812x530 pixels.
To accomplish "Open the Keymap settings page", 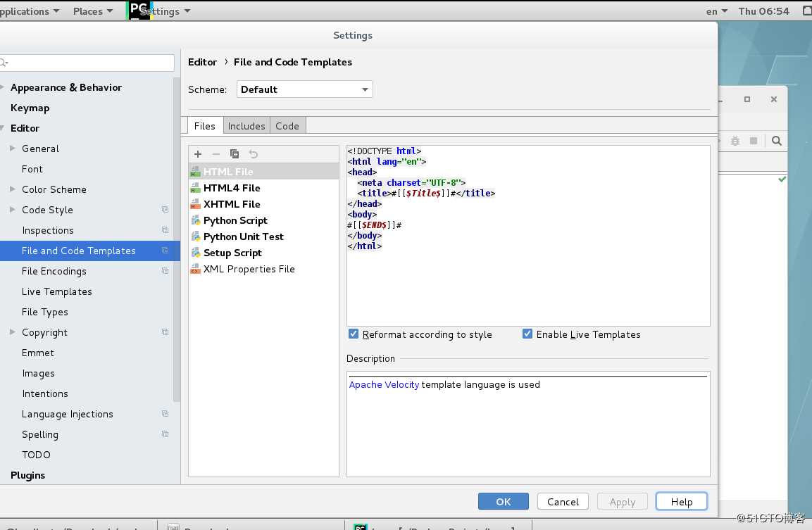I will tap(30, 108).
